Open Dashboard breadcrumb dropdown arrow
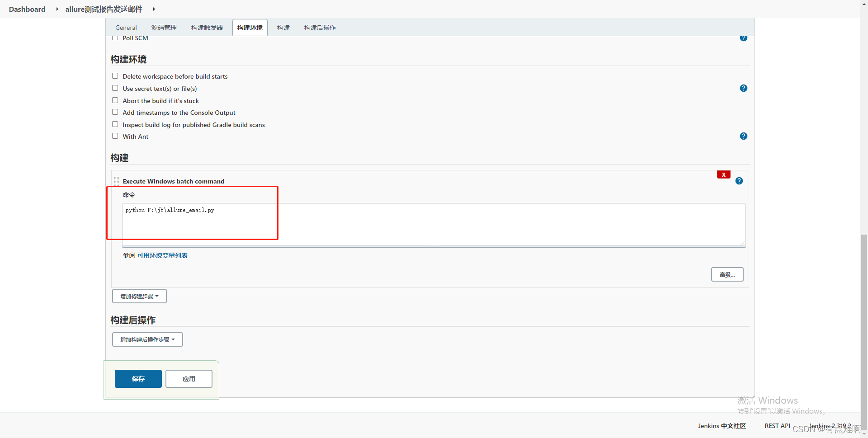This screenshot has width=868, height=438. point(57,9)
